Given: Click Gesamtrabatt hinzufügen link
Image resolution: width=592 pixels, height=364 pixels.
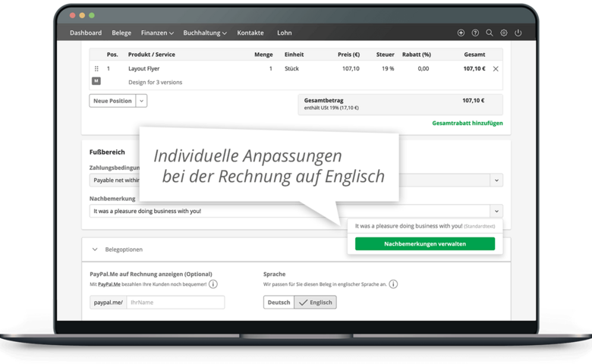Looking at the screenshot, I should click(x=467, y=123).
